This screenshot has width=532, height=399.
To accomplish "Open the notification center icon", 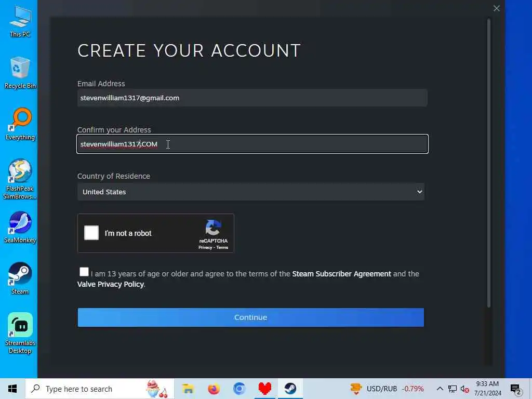I will point(516,389).
